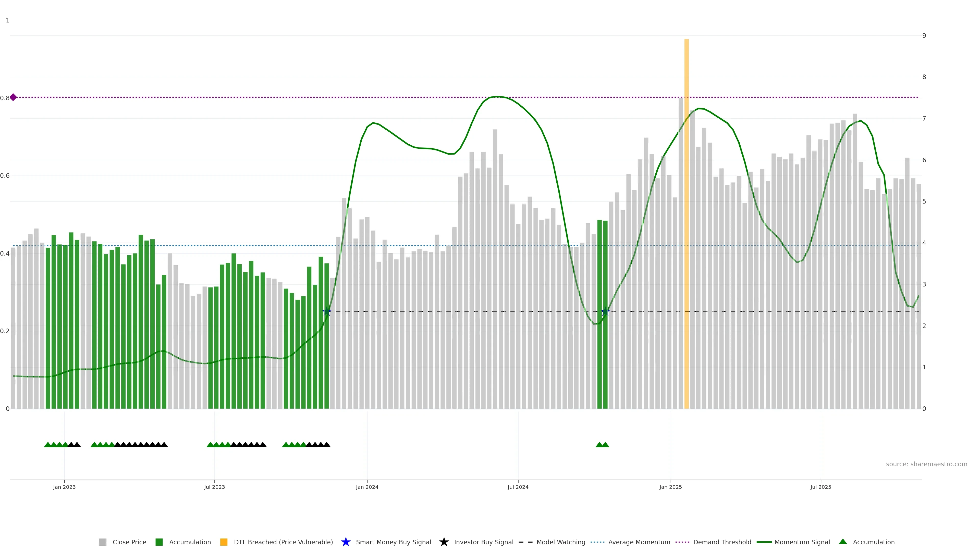This screenshot has height=551, width=980.
Task: Click the blue Smart Money star legend icon
Action: point(346,542)
